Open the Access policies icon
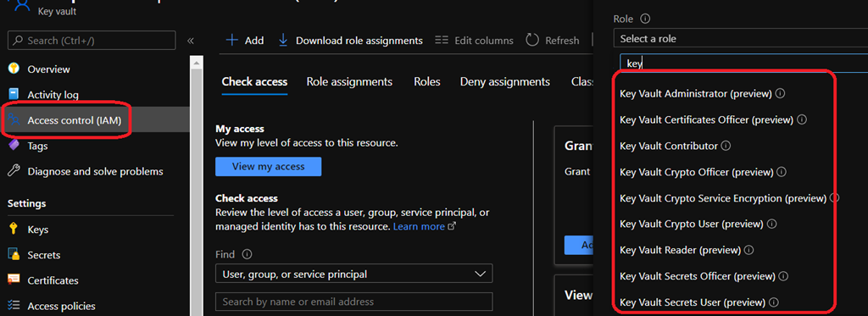 point(14,306)
